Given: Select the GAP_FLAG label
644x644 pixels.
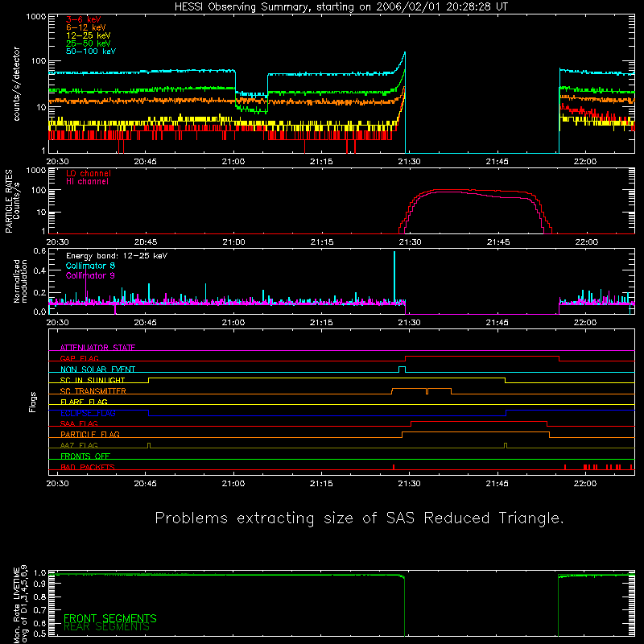Looking at the screenshot, I should point(79,358).
